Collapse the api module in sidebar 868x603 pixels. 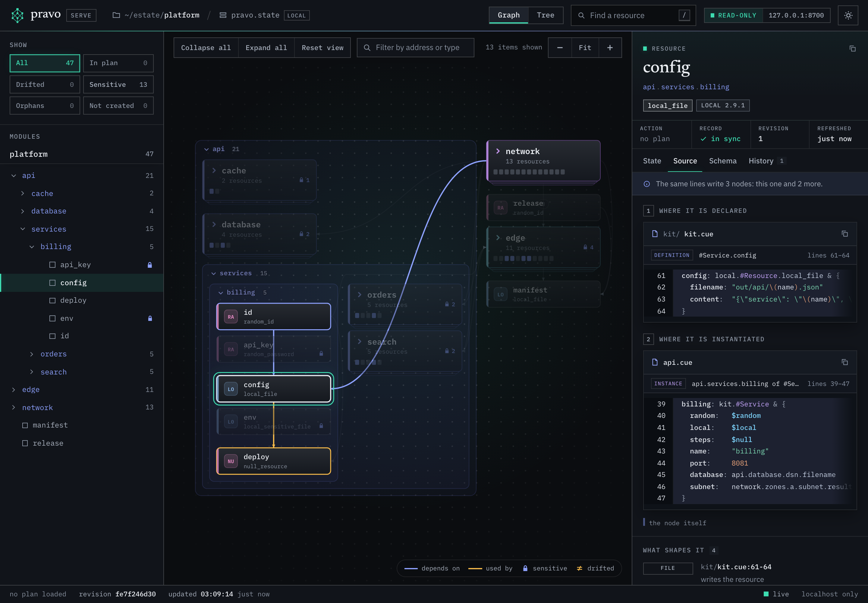[14, 176]
